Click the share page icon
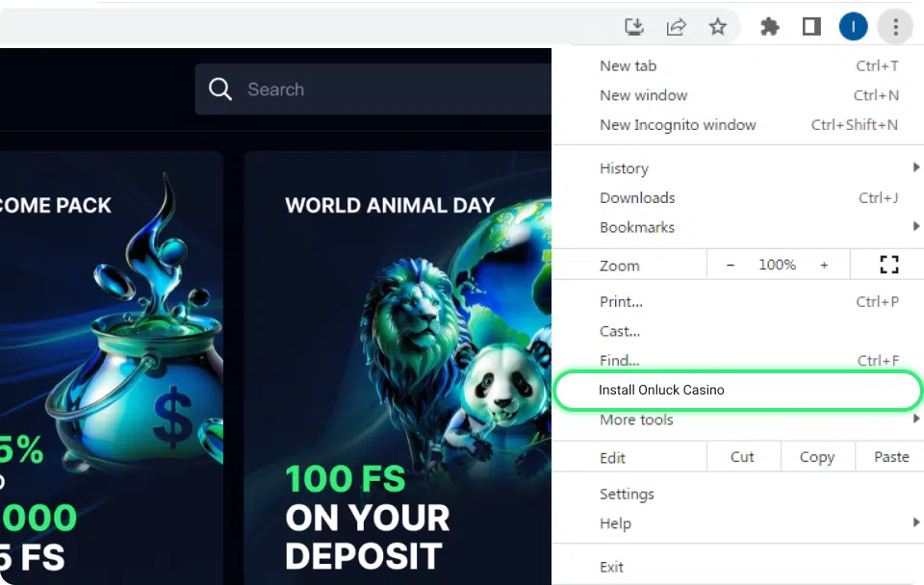Image resolution: width=924 pixels, height=585 pixels. click(676, 27)
